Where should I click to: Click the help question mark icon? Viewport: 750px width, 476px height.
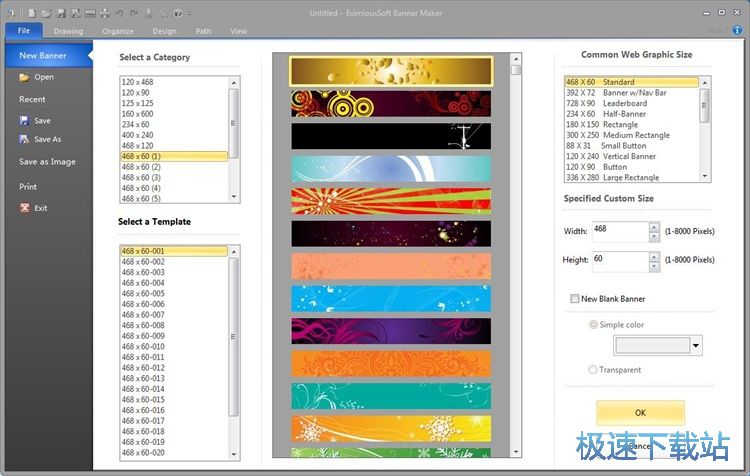coord(178,13)
